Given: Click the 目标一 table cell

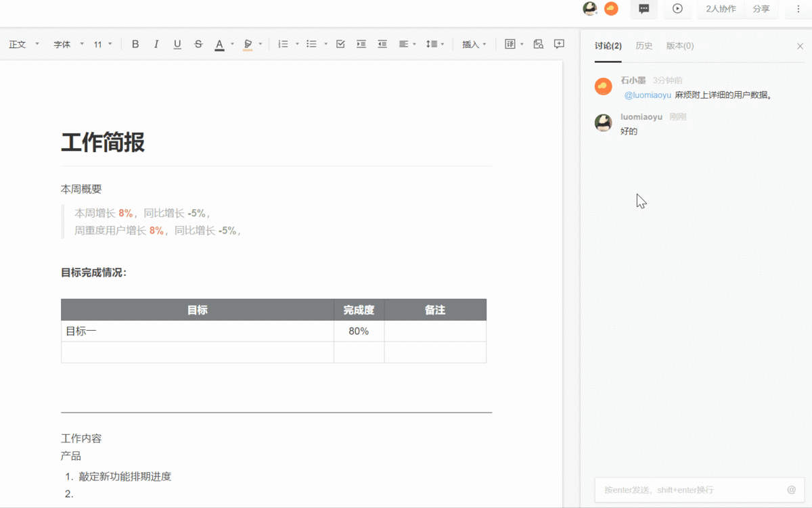Looking at the screenshot, I should coord(198,331).
